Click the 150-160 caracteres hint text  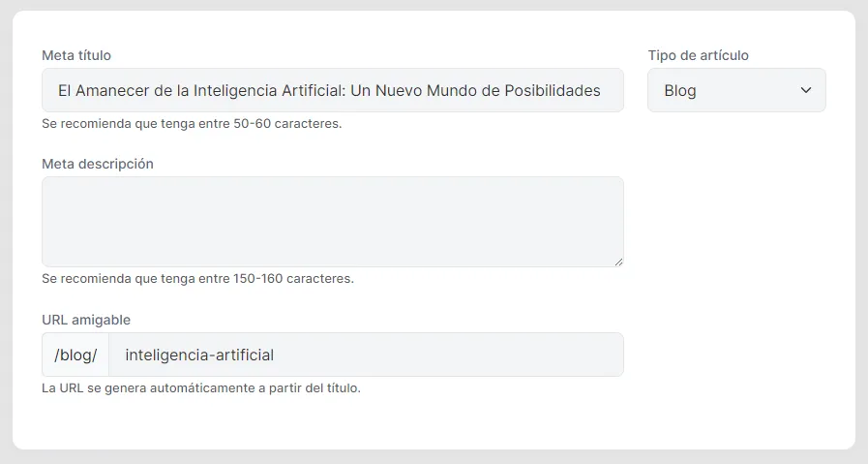pyautogui.click(x=197, y=279)
